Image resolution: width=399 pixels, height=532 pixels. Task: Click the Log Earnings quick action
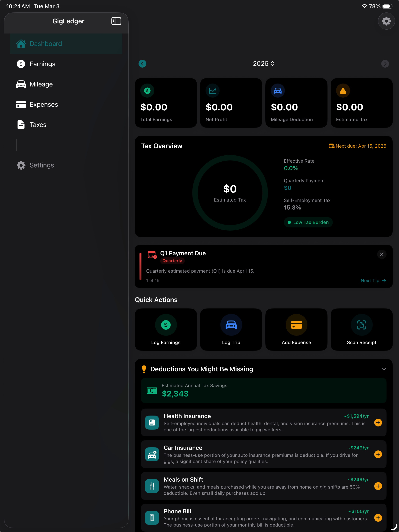166,330
